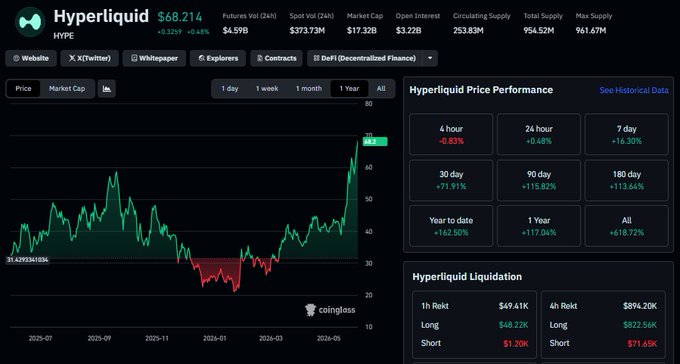Click the Open Interest $3.22B value
Image resolution: width=680 pixels, height=364 pixels.
click(409, 30)
